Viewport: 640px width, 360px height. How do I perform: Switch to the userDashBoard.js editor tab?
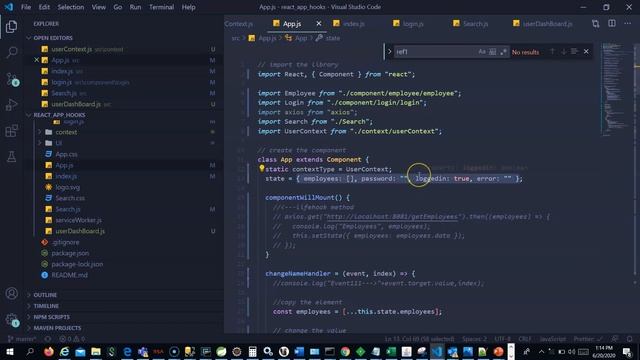click(x=547, y=24)
